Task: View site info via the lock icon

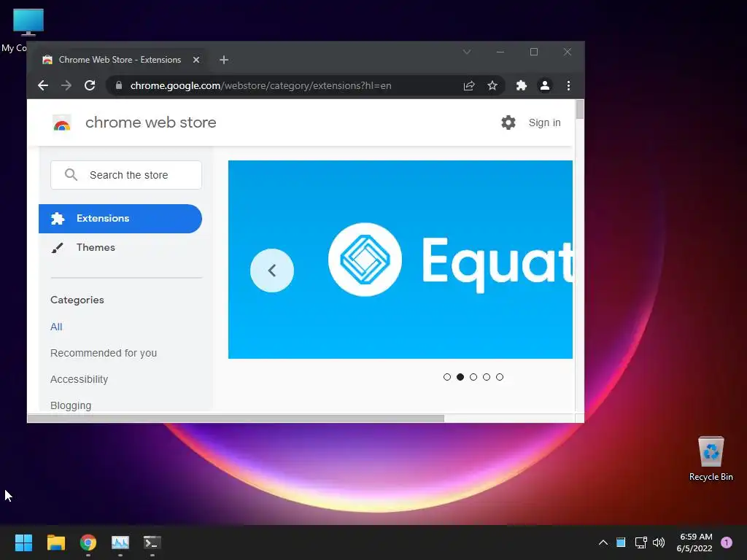Action: click(x=119, y=85)
